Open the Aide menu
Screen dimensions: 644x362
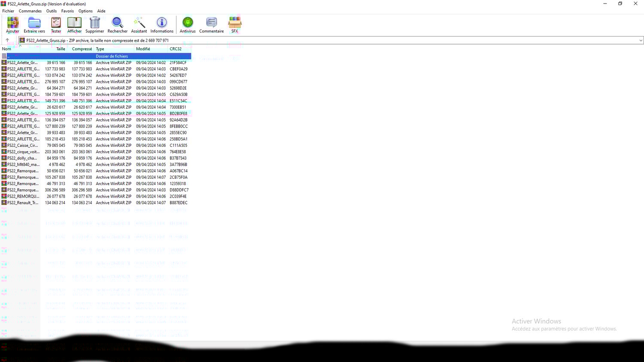pyautogui.click(x=101, y=11)
